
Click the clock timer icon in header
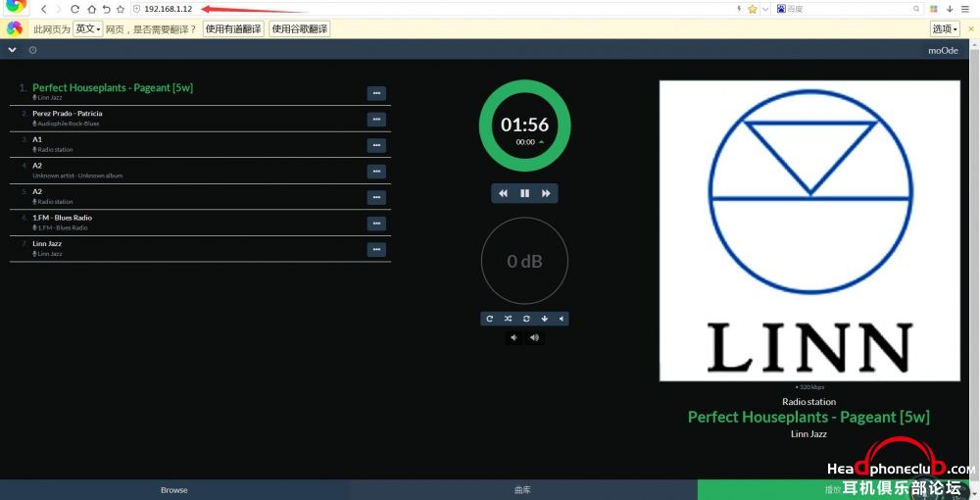(x=32, y=50)
